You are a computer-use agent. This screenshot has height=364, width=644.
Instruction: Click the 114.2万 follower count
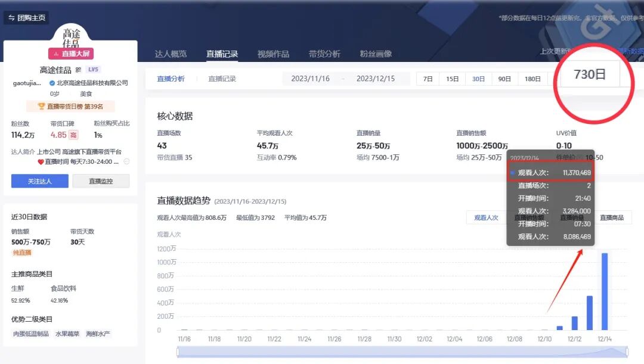point(23,135)
